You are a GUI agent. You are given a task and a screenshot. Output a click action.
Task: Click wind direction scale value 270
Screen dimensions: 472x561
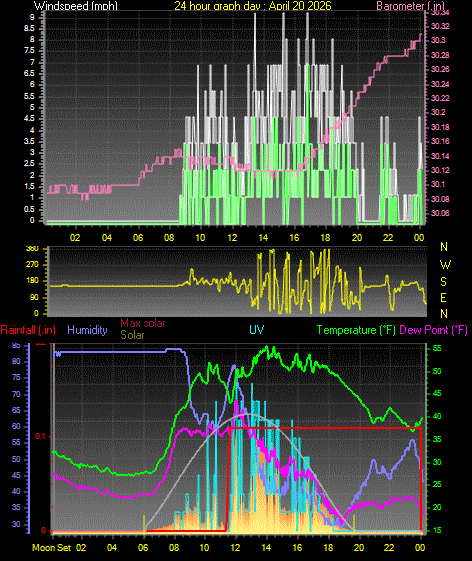click(x=32, y=265)
